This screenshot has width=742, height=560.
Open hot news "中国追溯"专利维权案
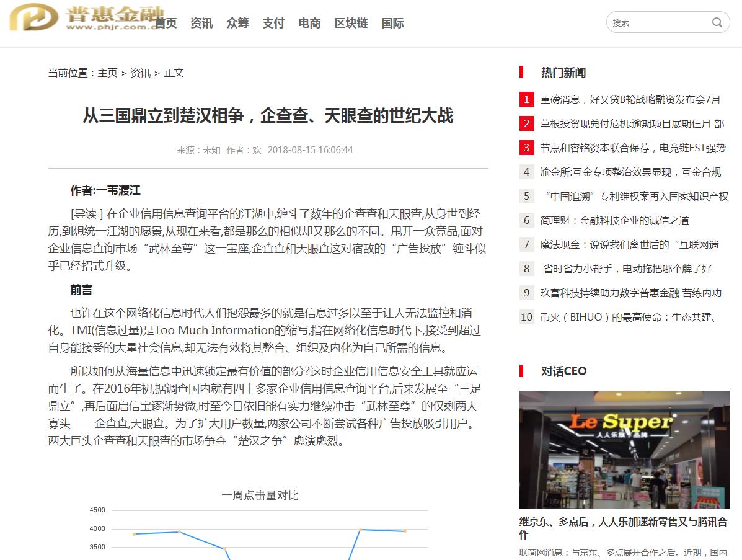636,196
